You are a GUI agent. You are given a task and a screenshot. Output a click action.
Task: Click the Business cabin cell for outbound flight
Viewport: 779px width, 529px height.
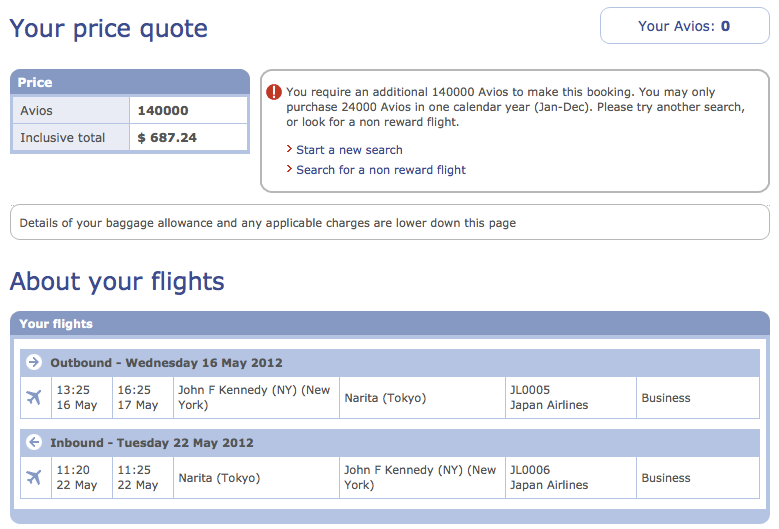pos(698,398)
